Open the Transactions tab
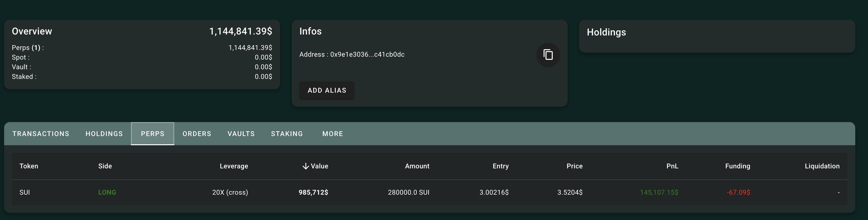 click(41, 134)
